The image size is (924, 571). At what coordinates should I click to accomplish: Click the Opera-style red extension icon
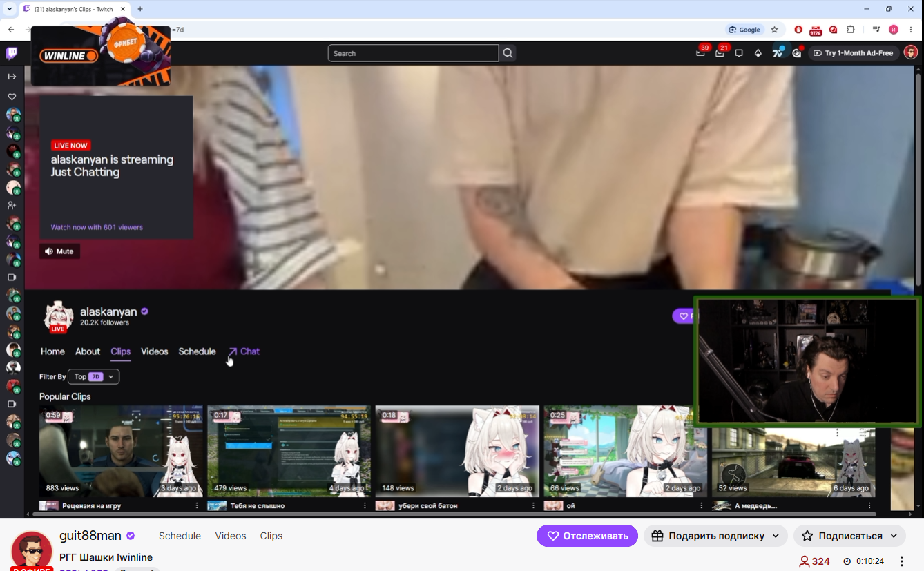(798, 30)
